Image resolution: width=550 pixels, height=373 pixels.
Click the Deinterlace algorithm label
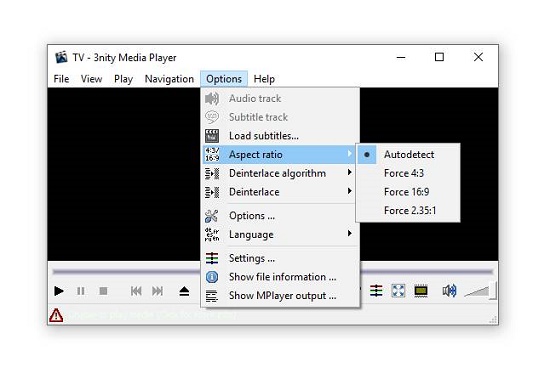(277, 173)
